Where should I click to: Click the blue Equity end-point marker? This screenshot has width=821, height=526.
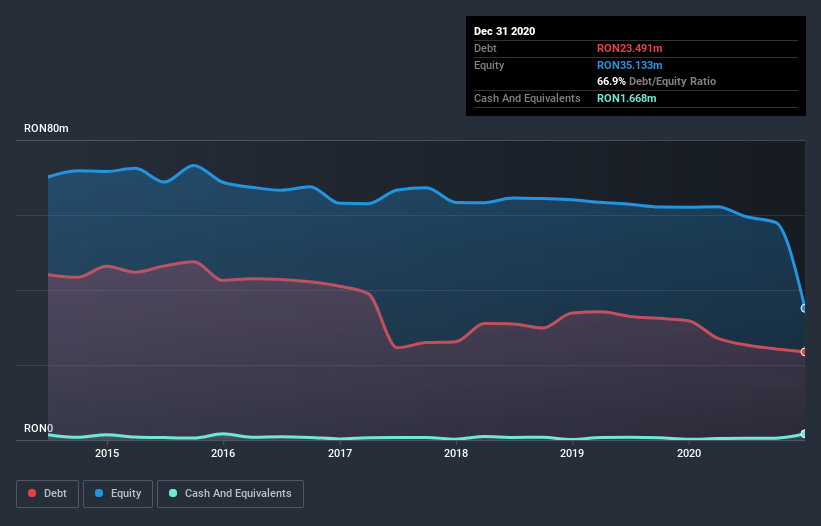804,308
